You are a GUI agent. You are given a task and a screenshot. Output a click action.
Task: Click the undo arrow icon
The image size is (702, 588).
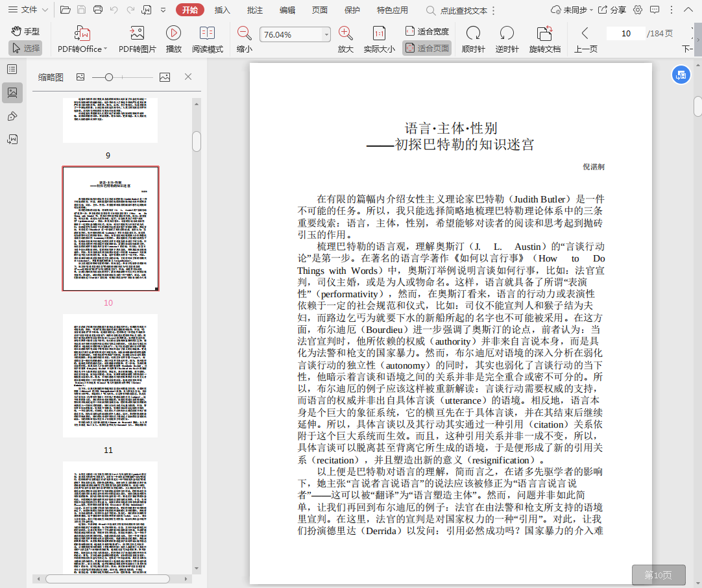coord(114,10)
